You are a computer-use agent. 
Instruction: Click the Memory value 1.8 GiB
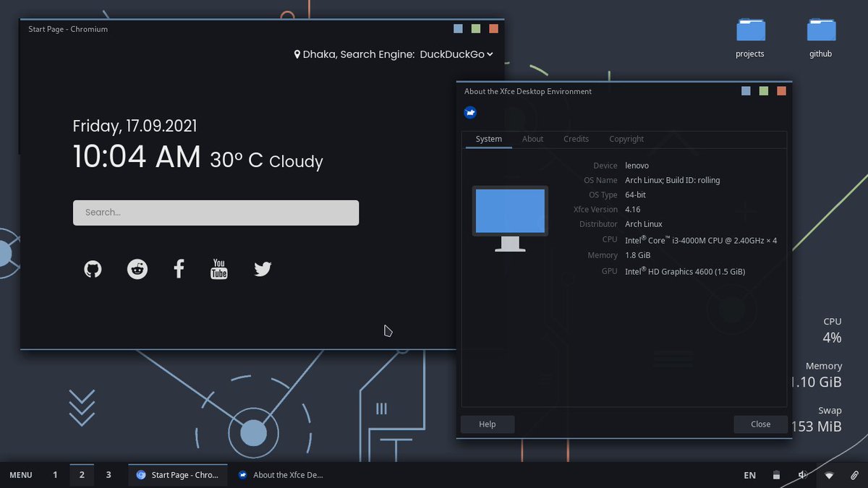click(x=638, y=255)
